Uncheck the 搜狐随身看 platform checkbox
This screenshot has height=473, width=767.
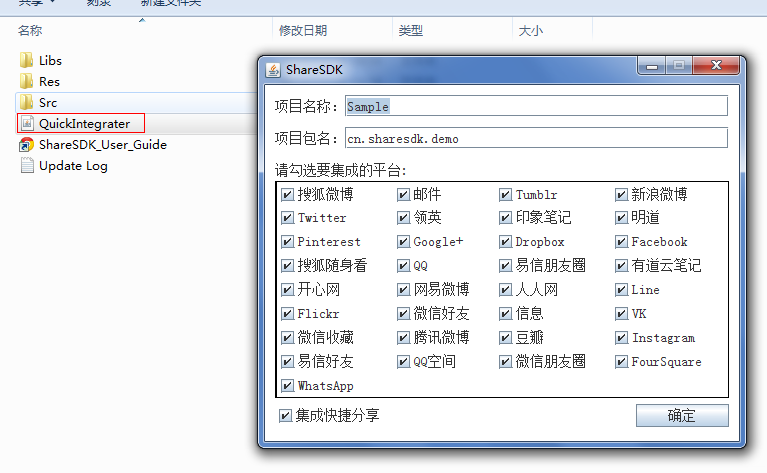[288, 266]
